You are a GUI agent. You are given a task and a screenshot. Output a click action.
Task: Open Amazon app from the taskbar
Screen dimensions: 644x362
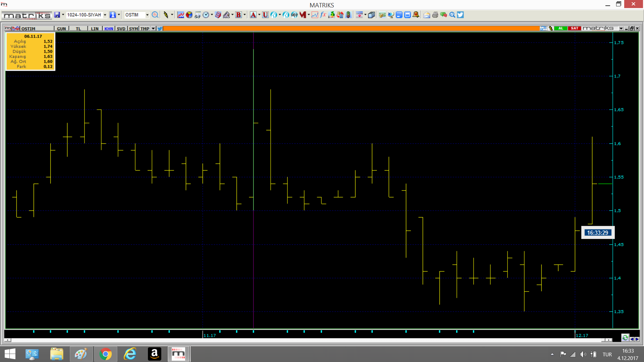click(x=154, y=354)
